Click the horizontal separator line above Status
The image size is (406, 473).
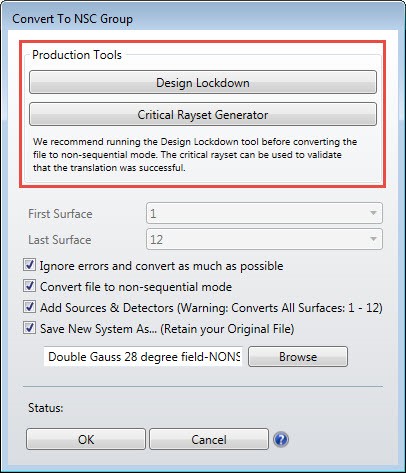(203, 387)
